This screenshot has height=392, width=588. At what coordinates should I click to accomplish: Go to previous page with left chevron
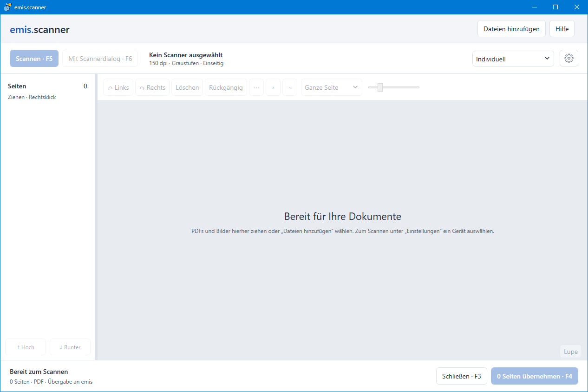273,87
